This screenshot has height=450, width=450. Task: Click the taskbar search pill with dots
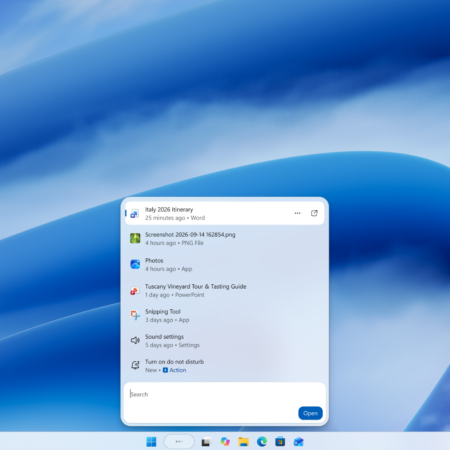[179, 442]
